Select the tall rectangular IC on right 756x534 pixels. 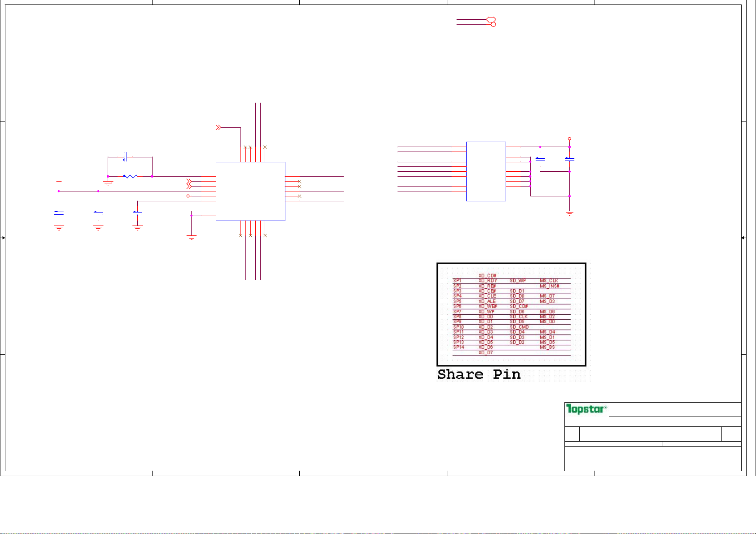[x=486, y=171]
